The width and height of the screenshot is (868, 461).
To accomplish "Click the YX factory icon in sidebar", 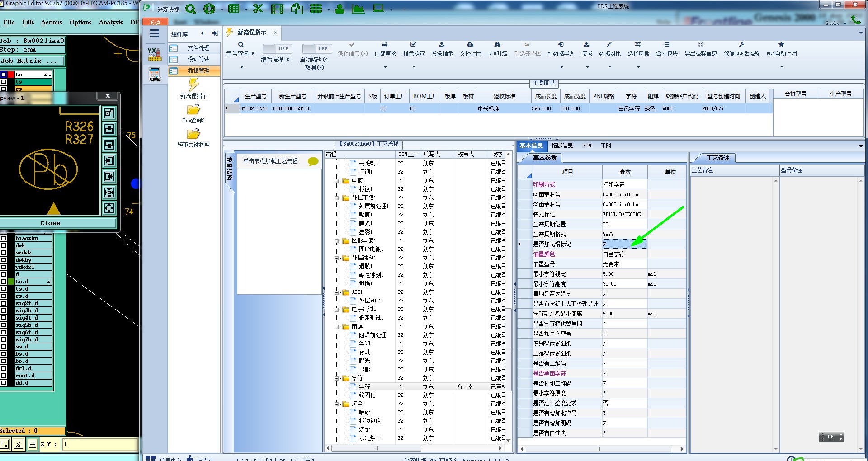I will tap(155, 54).
